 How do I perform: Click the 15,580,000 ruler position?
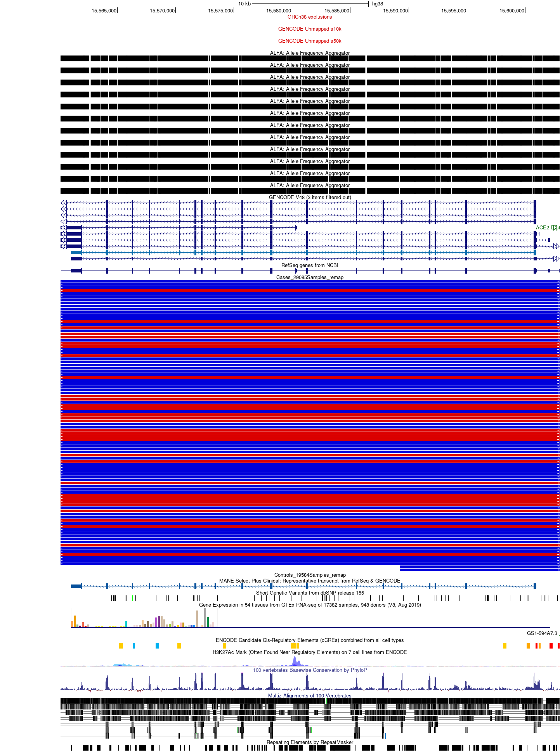click(279, 11)
